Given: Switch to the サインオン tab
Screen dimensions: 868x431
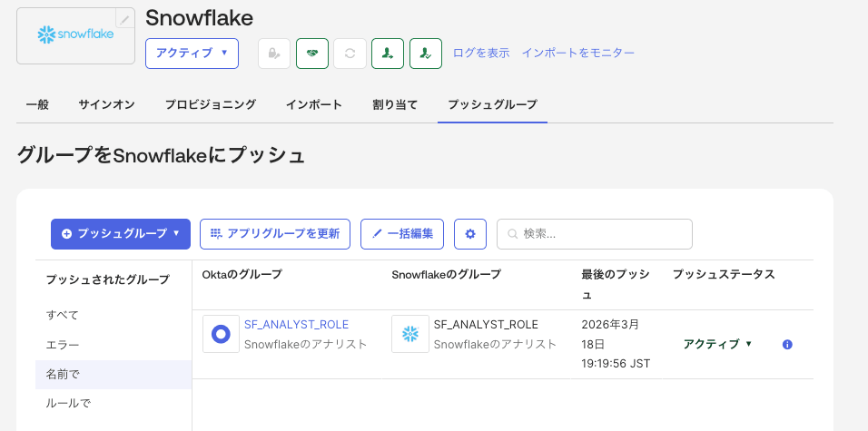Looking at the screenshot, I should pos(106,105).
